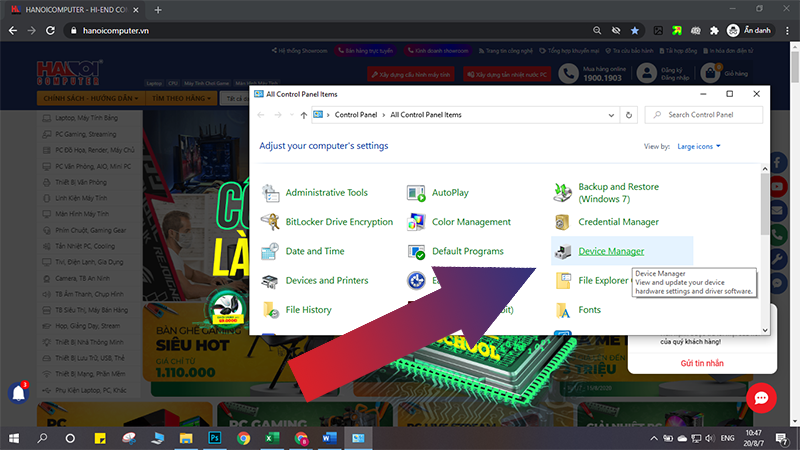Open the Windows notification center icon
800x450 pixels.
click(x=782, y=438)
